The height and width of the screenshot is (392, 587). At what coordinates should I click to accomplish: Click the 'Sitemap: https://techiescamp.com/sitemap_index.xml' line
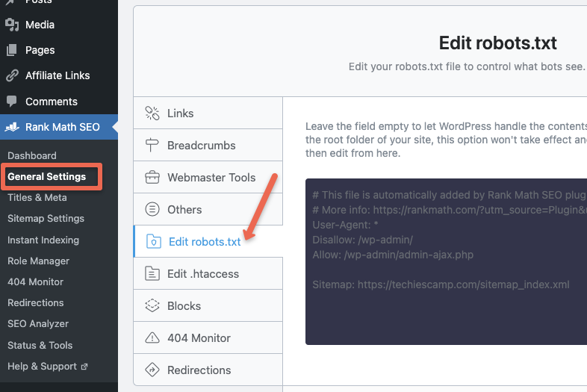click(x=441, y=284)
